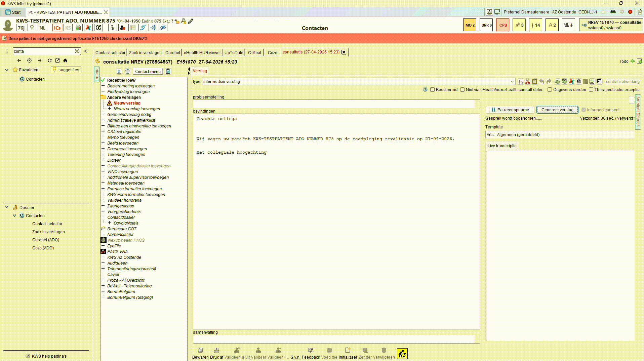Expand Memo toevoegen plus sign
The image size is (644, 361).
[103, 137]
